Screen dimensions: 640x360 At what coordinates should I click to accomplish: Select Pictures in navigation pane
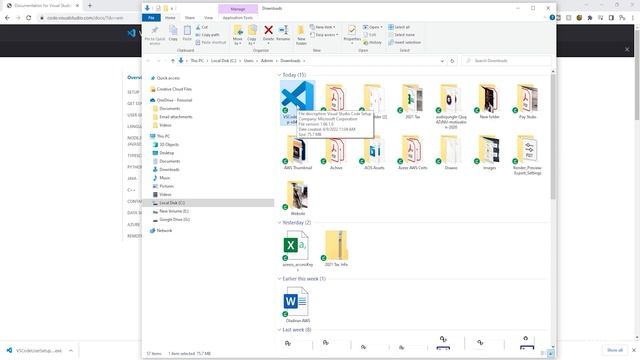coord(166,186)
